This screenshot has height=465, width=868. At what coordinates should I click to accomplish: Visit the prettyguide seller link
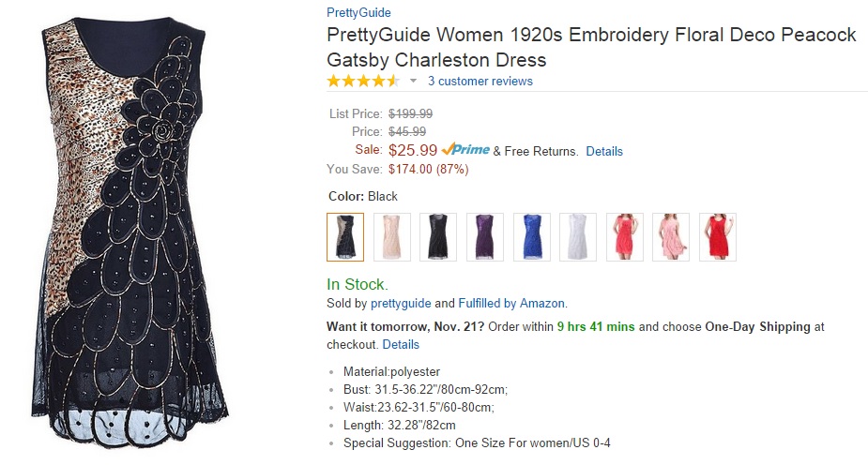401,303
